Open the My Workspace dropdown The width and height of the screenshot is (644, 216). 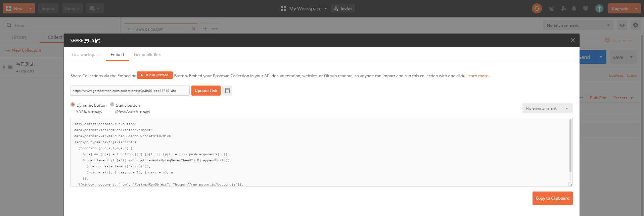pos(308,8)
